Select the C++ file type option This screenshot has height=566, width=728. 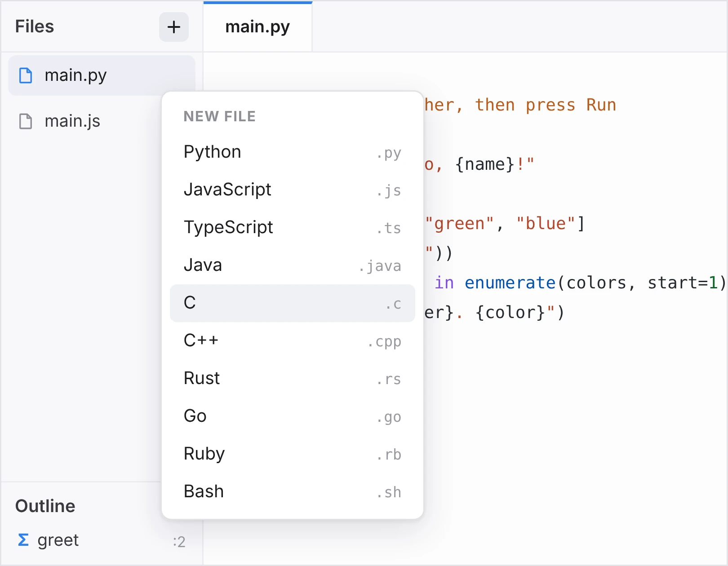click(293, 341)
